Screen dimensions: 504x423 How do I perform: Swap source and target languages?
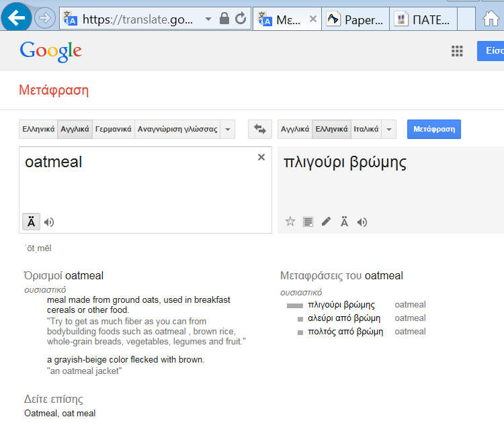coord(260,129)
